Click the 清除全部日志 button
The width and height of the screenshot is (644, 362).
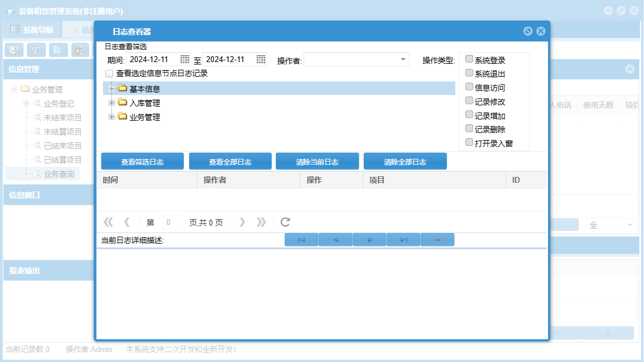(x=405, y=162)
